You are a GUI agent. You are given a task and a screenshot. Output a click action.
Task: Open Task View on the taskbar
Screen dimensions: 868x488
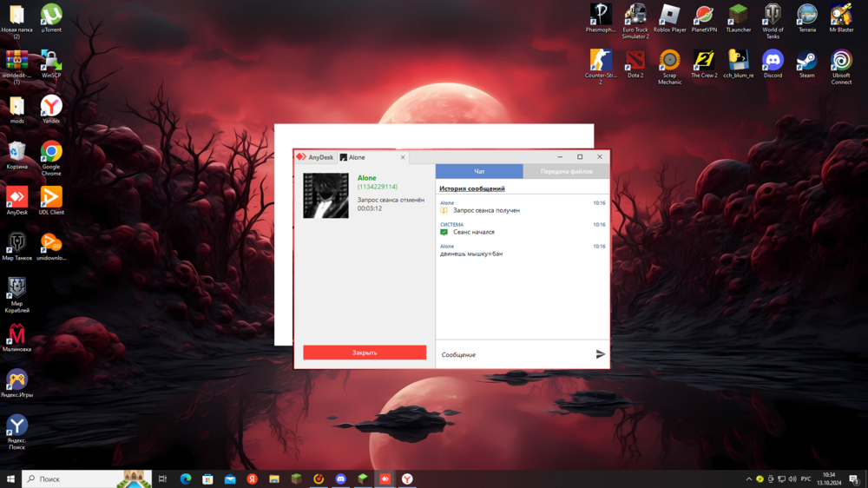(163, 478)
